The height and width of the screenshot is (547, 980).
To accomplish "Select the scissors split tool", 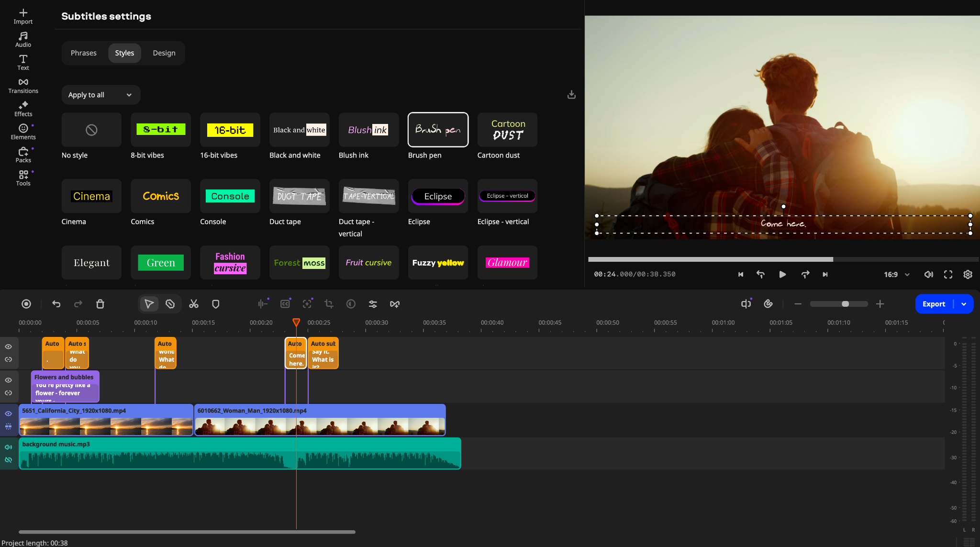I will (193, 304).
